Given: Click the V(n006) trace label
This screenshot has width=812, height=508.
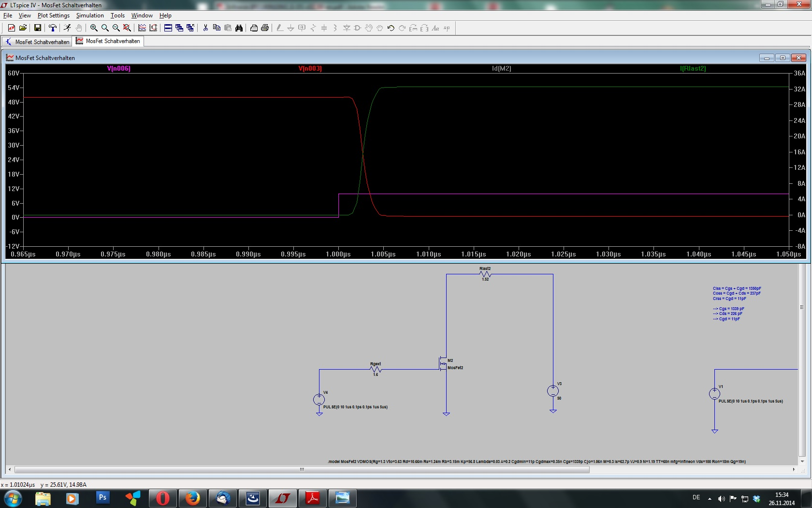Looking at the screenshot, I should click(119, 68).
